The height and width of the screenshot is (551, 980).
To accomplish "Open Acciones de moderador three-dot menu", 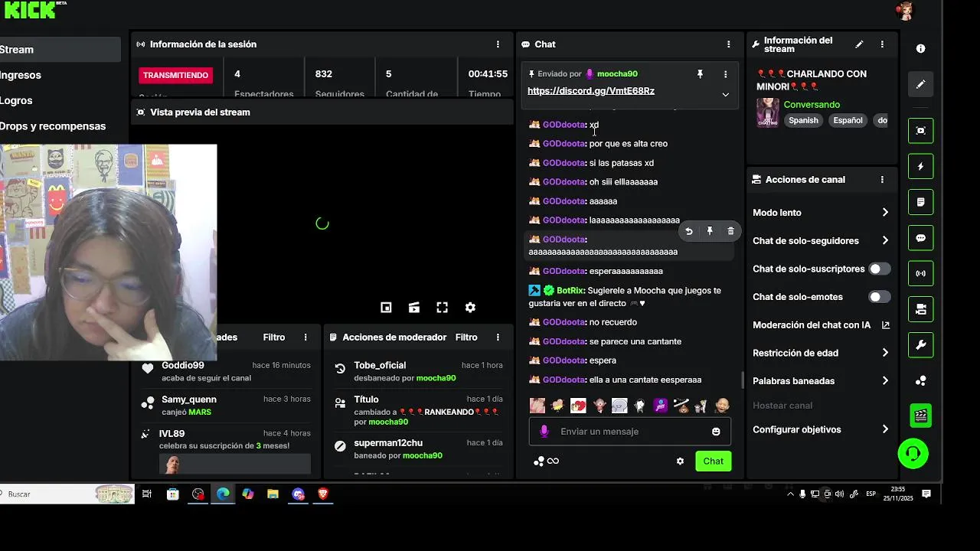I will click(498, 337).
